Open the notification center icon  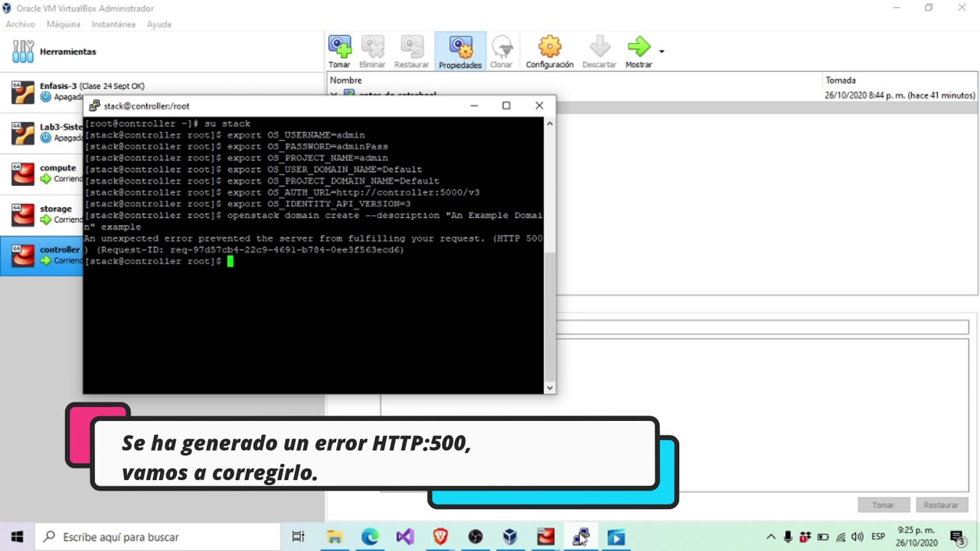pyautogui.click(x=958, y=536)
